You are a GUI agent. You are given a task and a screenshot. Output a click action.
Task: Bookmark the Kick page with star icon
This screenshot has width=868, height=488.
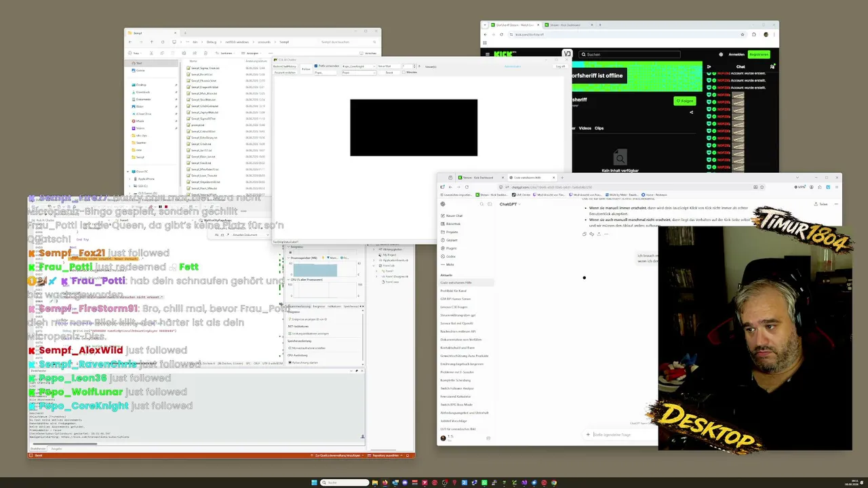pos(743,35)
